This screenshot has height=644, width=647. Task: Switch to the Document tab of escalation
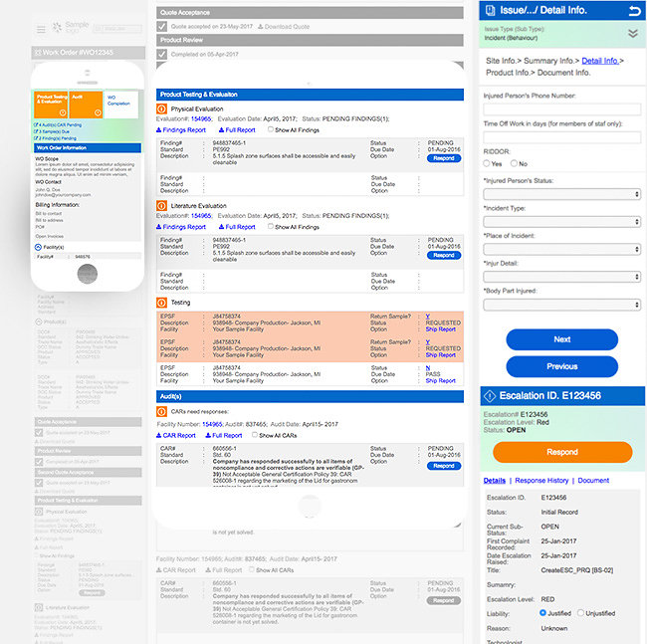click(593, 480)
